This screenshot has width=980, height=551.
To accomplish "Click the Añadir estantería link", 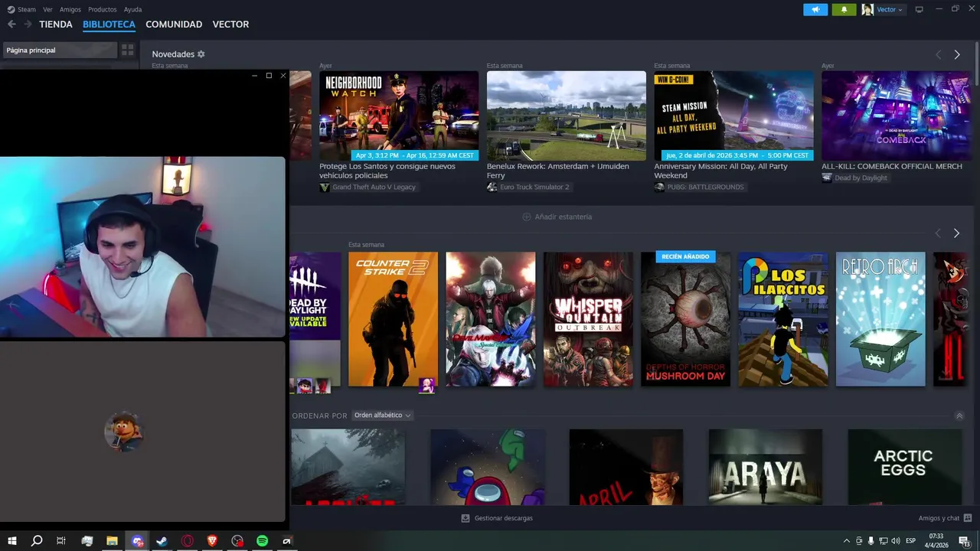I will pos(563,217).
